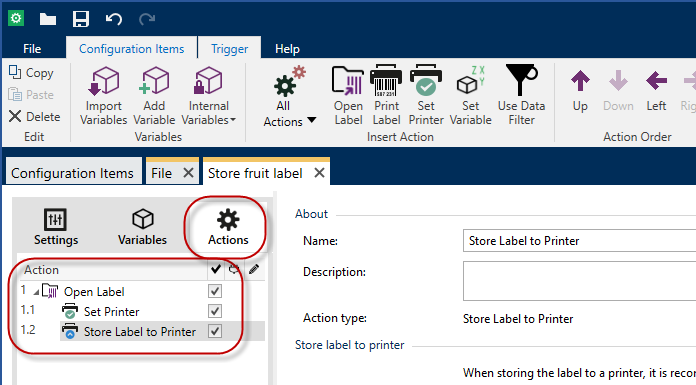This screenshot has width=696, height=385.
Task: Open the All Actions dropdown
Action: click(x=289, y=97)
